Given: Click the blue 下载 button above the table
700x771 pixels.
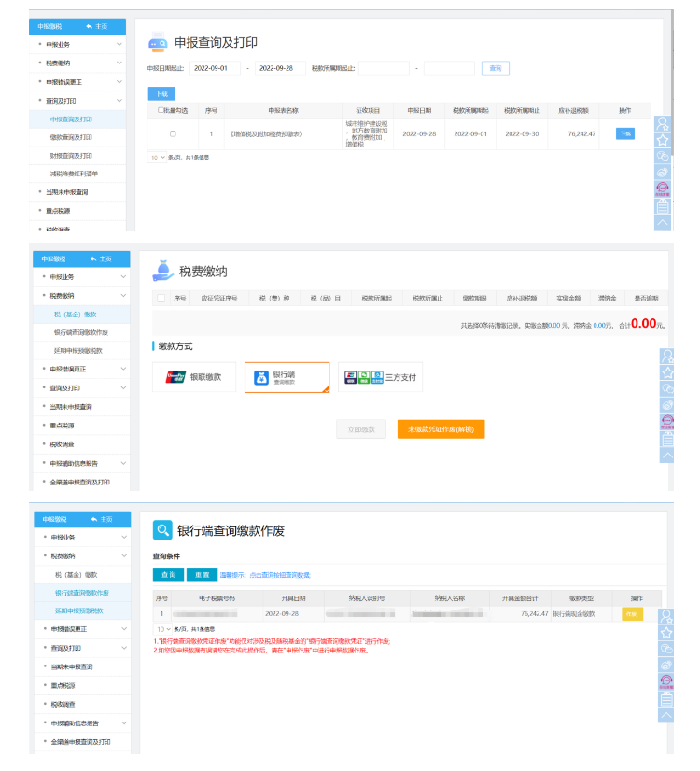Looking at the screenshot, I should coord(161,94).
